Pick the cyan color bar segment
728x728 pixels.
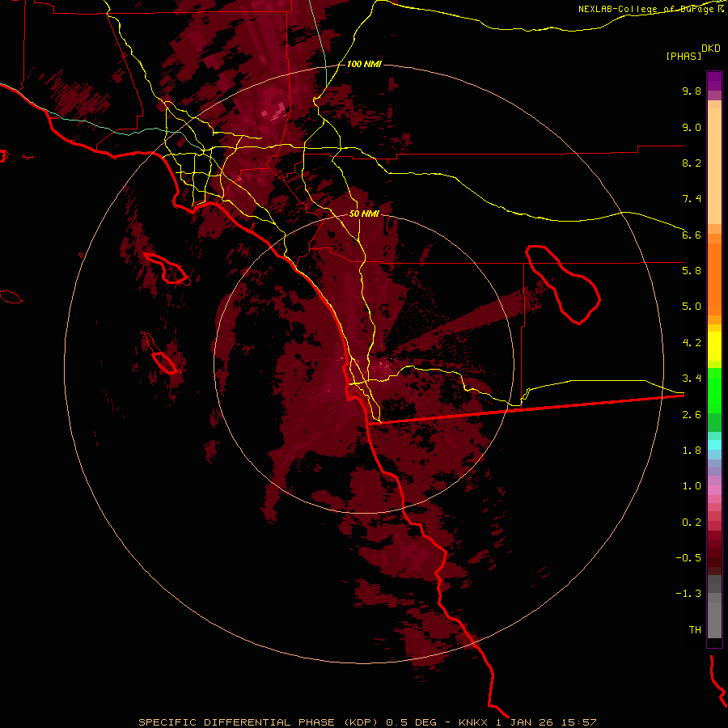pyautogui.click(x=714, y=445)
